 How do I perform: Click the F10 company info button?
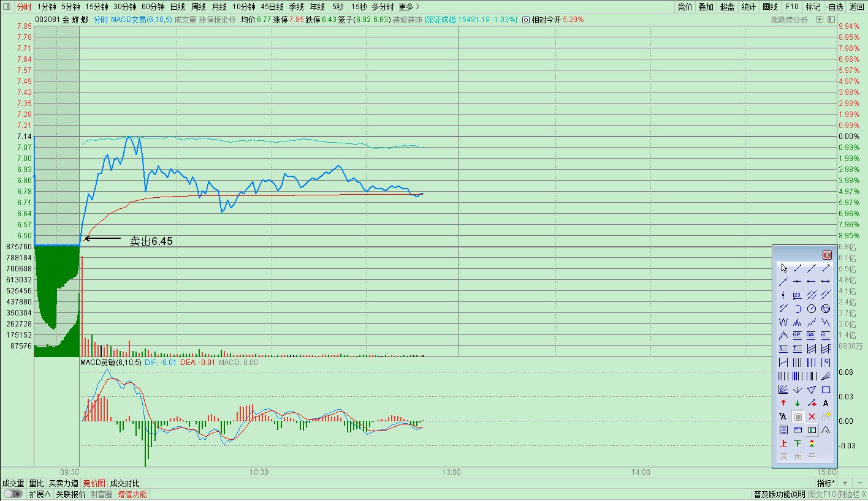tap(792, 7)
